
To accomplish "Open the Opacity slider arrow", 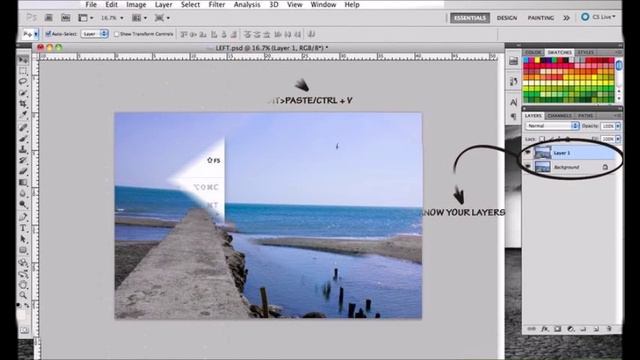I will [x=618, y=126].
